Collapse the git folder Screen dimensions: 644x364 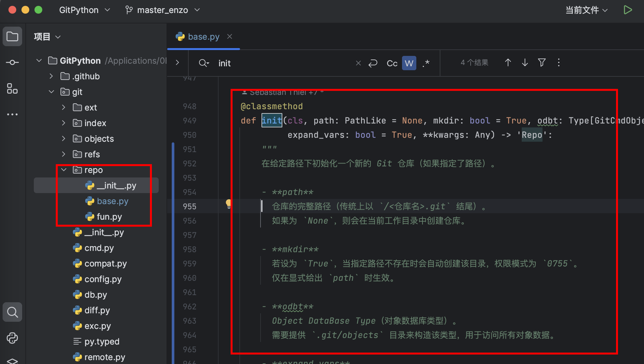[x=51, y=92]
